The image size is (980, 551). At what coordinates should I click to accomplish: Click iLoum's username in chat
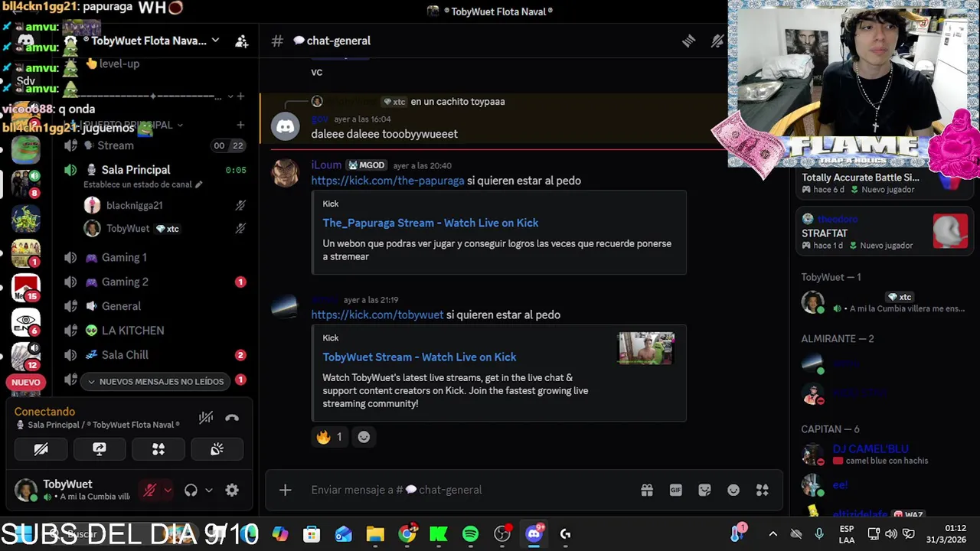326,165
